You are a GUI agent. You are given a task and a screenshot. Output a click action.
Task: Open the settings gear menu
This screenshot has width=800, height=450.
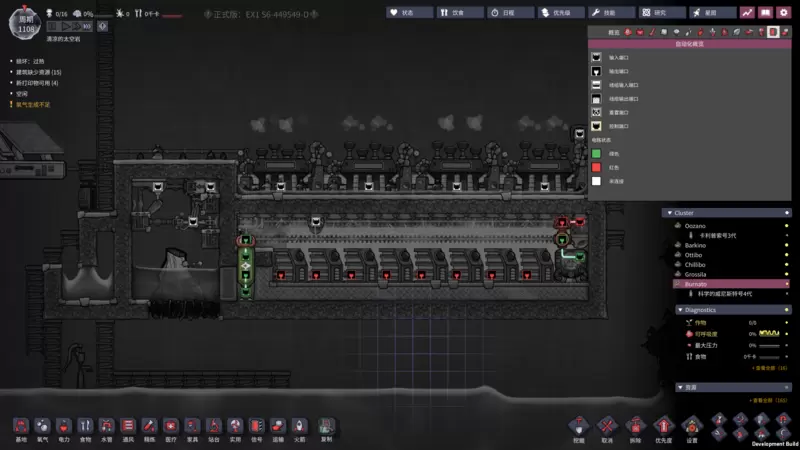click(x=784, y=13)
